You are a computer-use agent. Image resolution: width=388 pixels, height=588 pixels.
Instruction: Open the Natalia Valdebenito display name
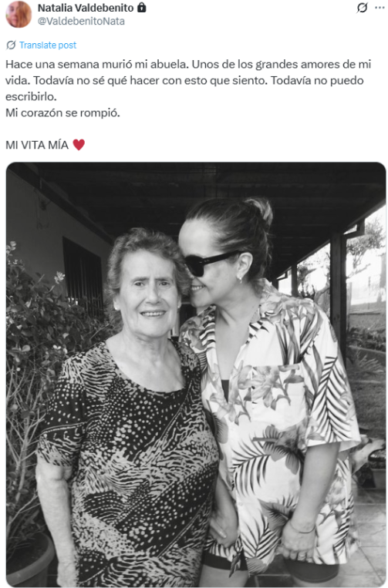86,8
